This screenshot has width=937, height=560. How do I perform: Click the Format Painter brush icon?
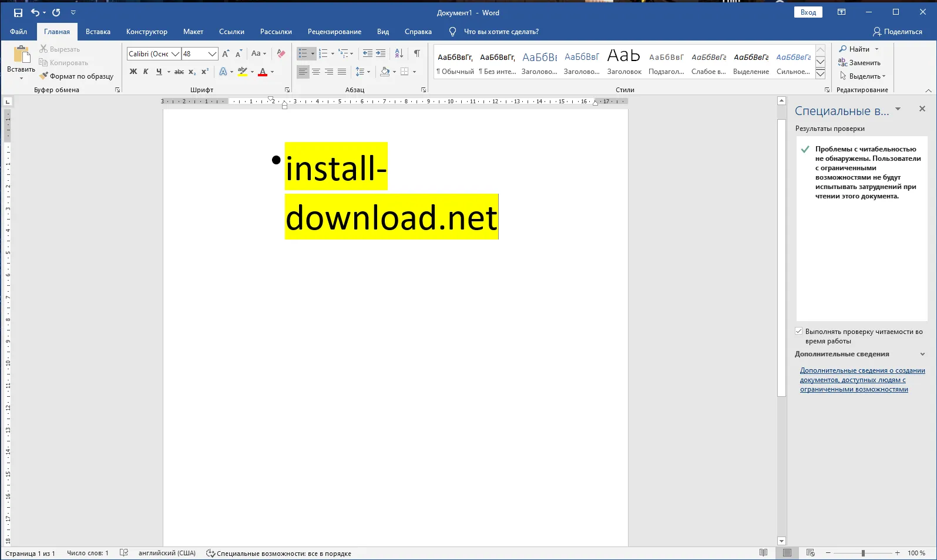44,76
